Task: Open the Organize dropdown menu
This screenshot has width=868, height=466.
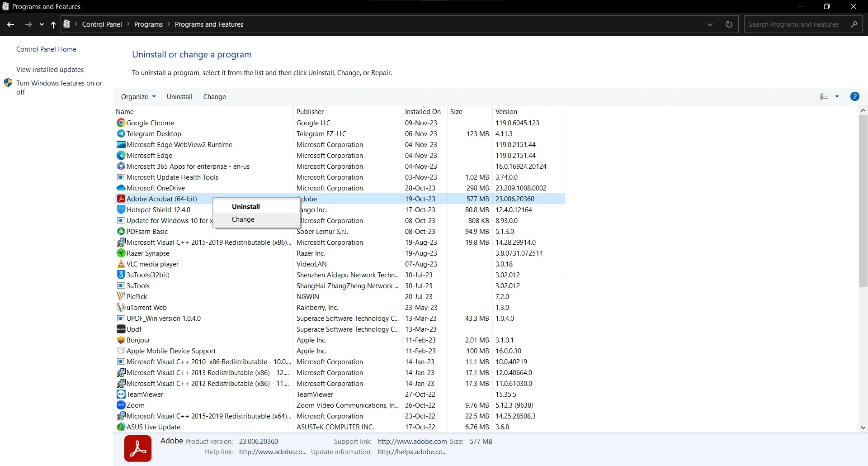Action: coord(138,97)
